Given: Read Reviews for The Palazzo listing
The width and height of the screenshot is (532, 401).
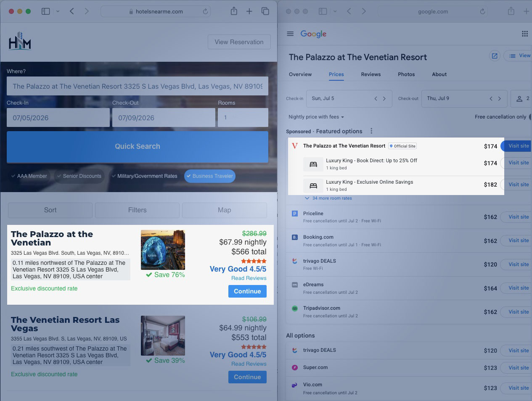Looking at the screenshot, I should (x=249, y=278).
